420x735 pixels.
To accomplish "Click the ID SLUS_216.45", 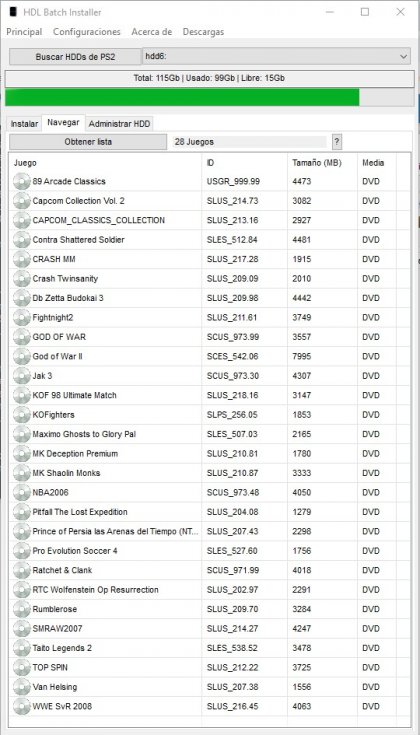I will click(232, 706).
